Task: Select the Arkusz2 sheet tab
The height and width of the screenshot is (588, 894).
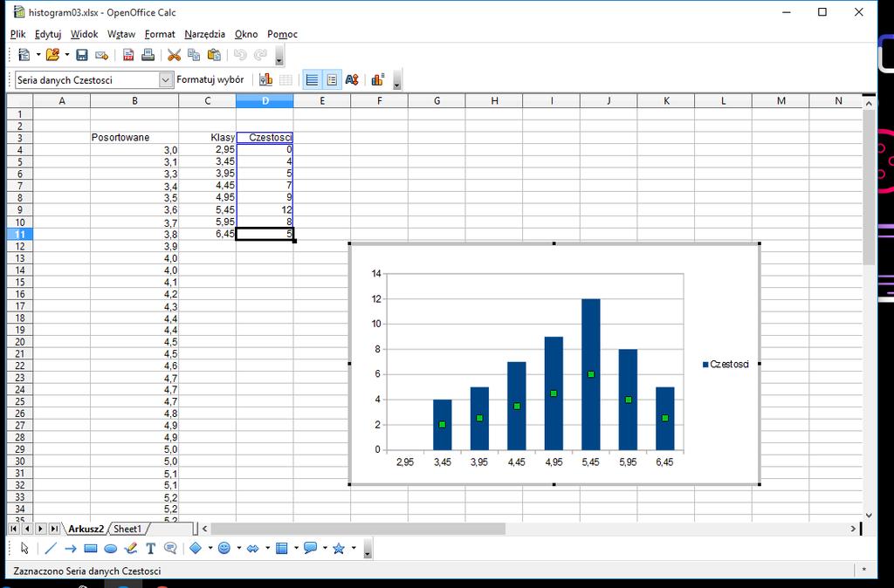Action: tap(86, 529)
